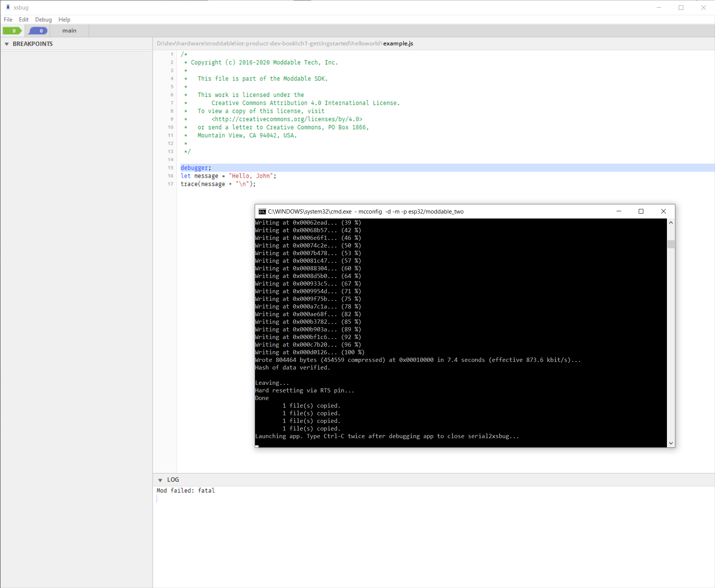Image resolution: width=715 pixels, height=588 pixels.
Task: Click the xsbug bug icon in the titlebar
Action: point(8,7)
